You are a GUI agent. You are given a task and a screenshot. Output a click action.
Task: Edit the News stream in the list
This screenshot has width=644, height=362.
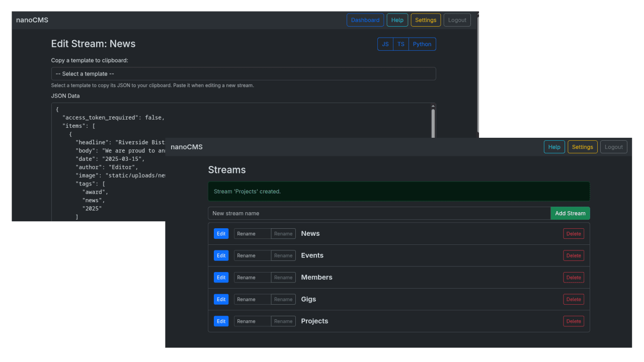(x=221, y=234)
